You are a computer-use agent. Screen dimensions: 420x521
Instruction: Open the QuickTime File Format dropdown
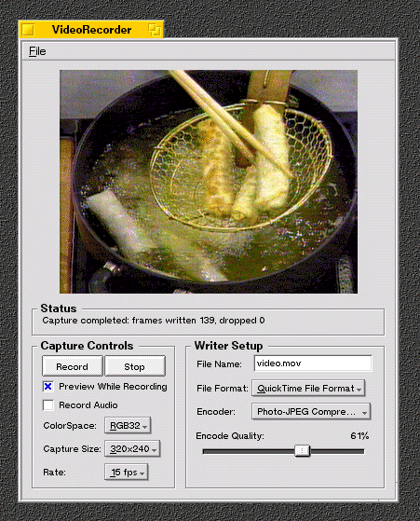point(308,388)
